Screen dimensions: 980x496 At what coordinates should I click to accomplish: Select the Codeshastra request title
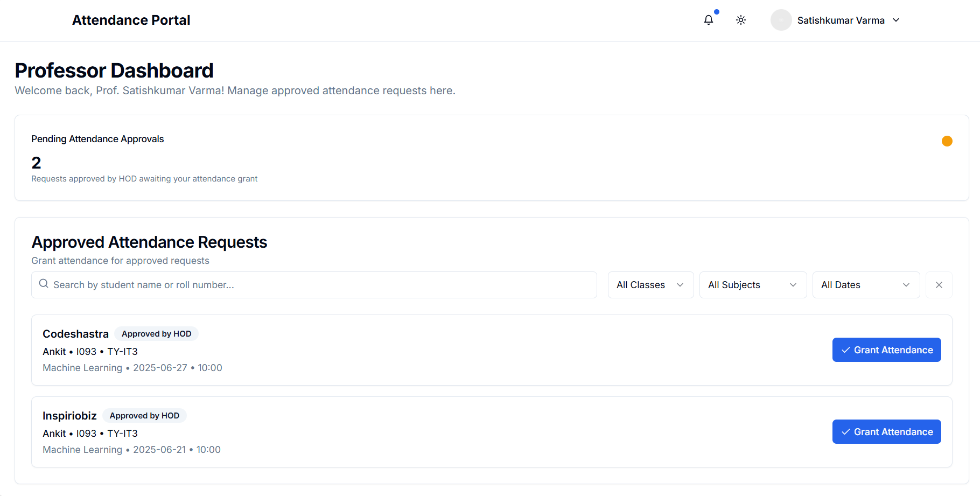coord(75,334)
